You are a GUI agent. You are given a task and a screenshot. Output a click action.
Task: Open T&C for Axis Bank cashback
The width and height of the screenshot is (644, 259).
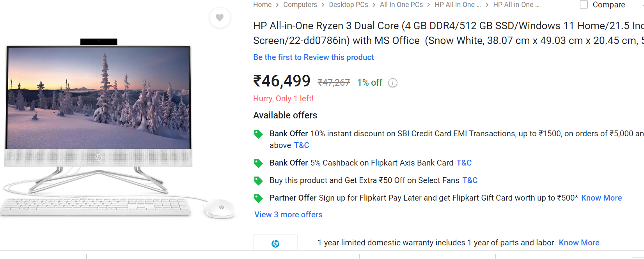464,163
